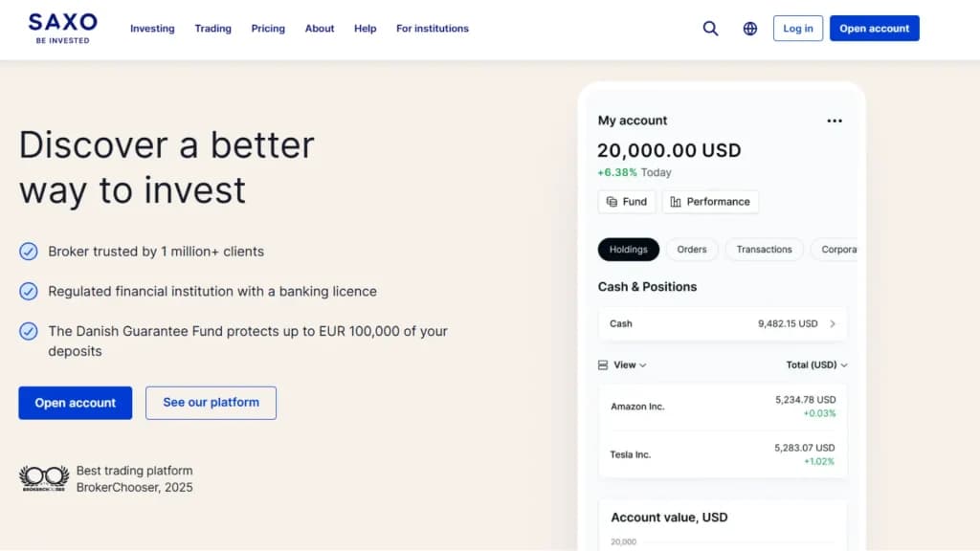Expand the Cash row chevron
Image resolution: width=980 pixels, height=551 pixels.
click(x=833, y=323)
